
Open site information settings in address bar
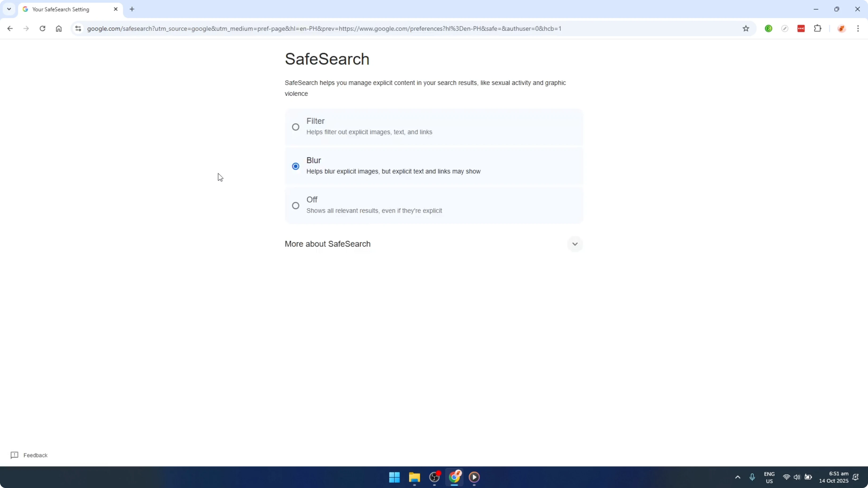coord(78,28)
